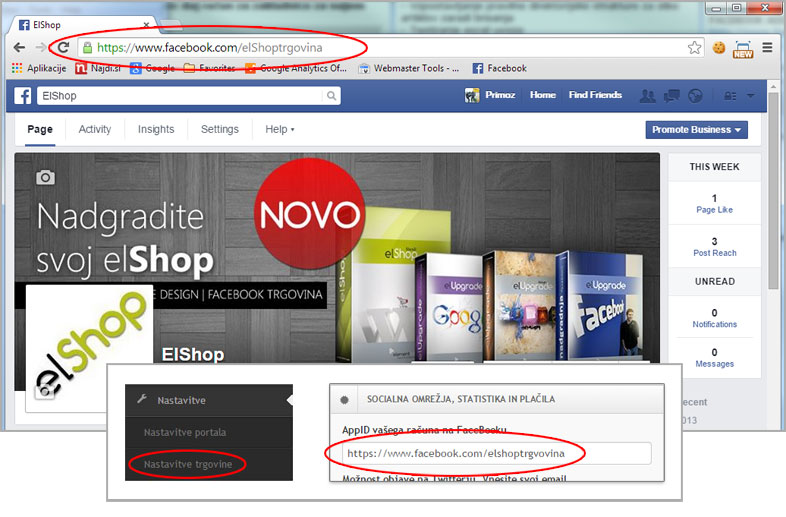Open the Facebook bookmark in bookmarks bar
This screenshot has height=517, width=786.
[500, 68]
